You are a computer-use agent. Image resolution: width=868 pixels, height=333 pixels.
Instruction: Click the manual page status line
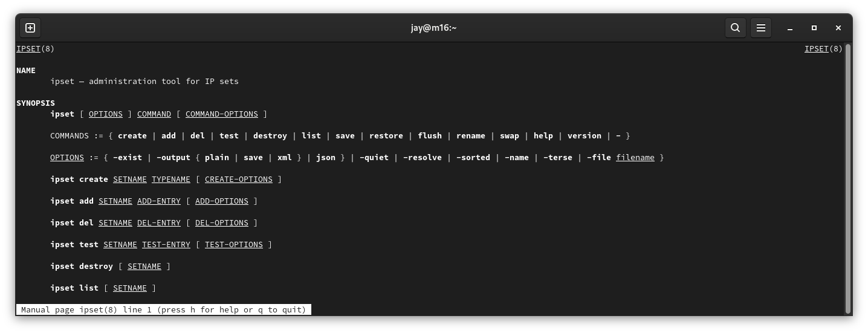click(163, 310)
